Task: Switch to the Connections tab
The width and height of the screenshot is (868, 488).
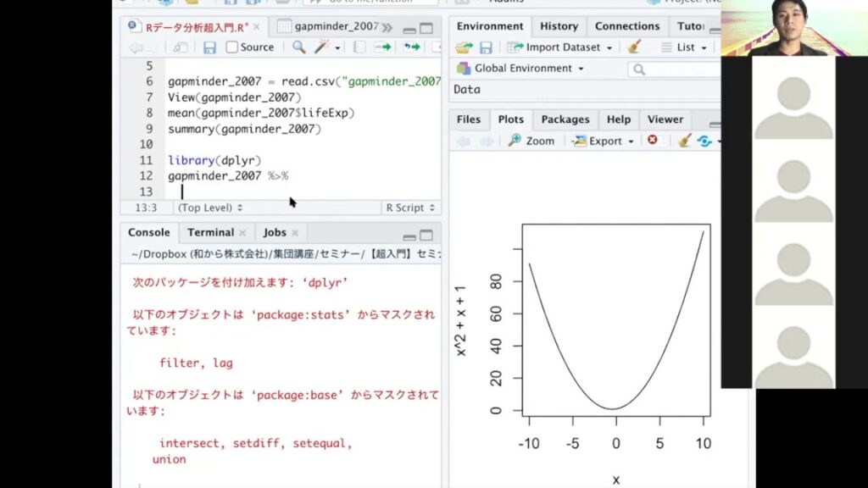Action: pos(627,26)
